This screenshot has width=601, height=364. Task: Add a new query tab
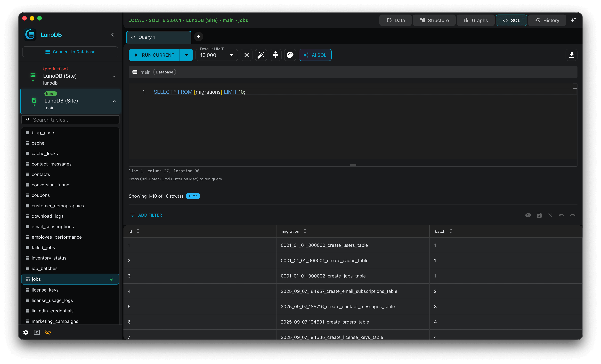pyautogui.click(x=199, y=37)
